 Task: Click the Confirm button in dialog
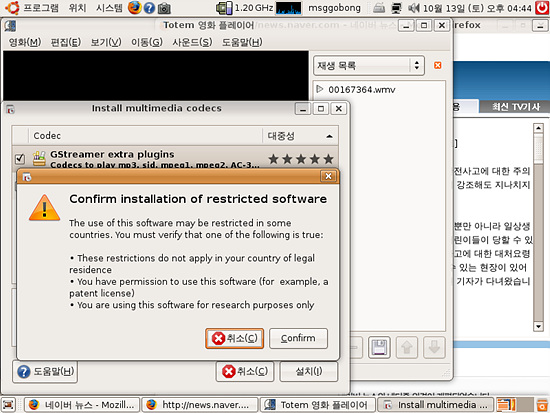point(299,338)
